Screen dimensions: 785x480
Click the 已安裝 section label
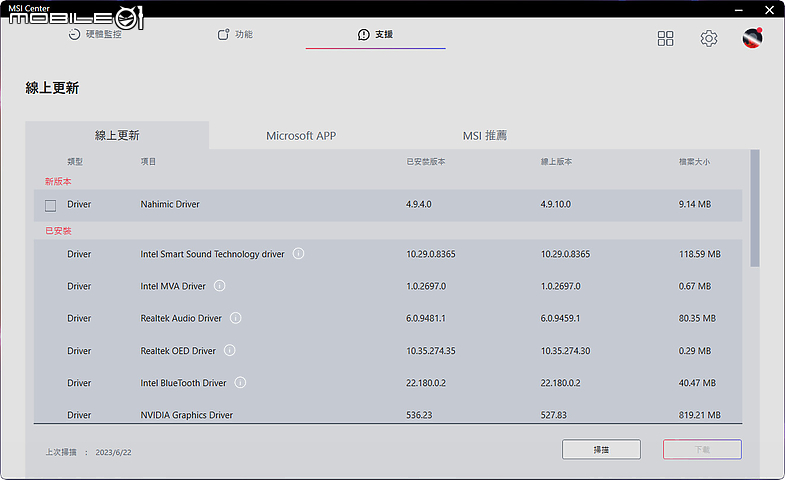pyautogui.click(x=58, y=231)
